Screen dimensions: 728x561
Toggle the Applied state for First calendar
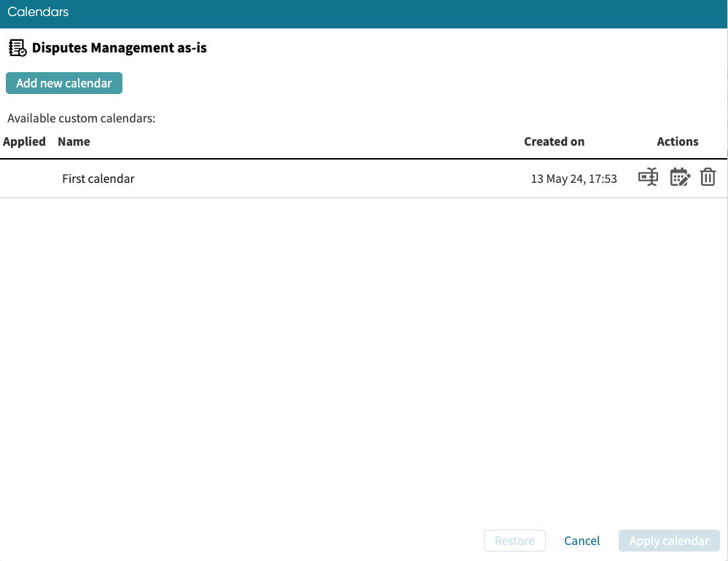24,178
